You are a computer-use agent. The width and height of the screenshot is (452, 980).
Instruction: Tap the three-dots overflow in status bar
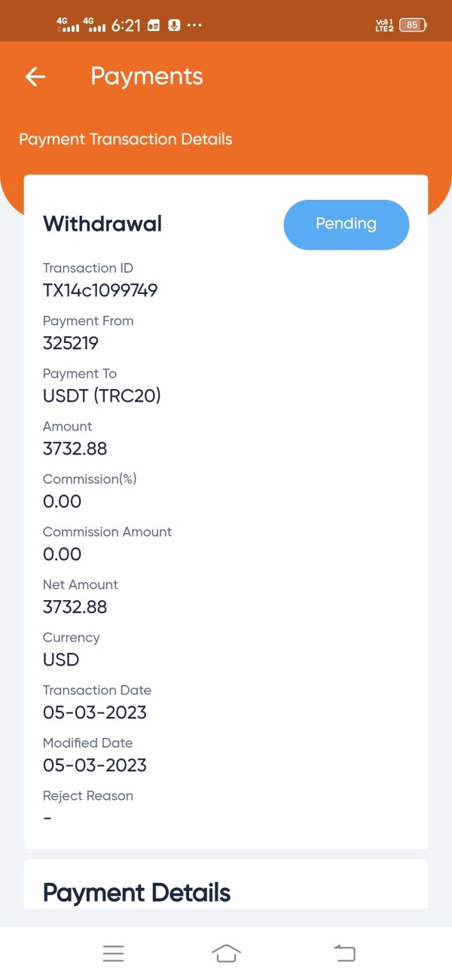pos(194,25)
